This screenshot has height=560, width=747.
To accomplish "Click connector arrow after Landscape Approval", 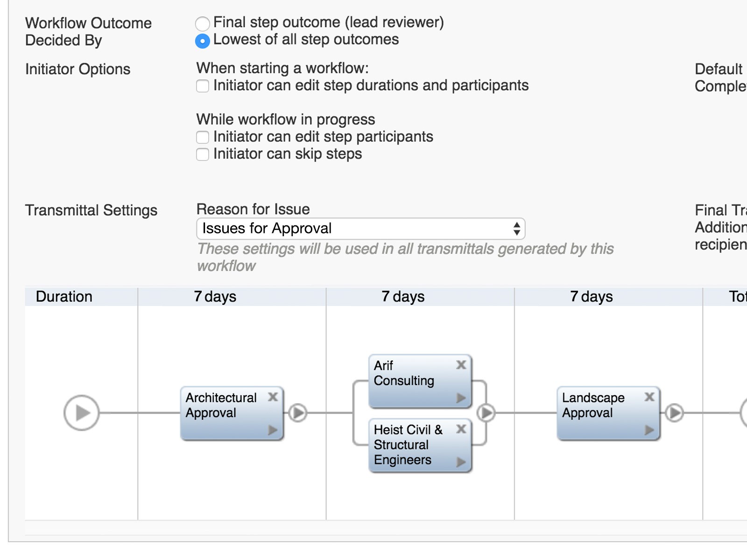I will pos(675,413).
